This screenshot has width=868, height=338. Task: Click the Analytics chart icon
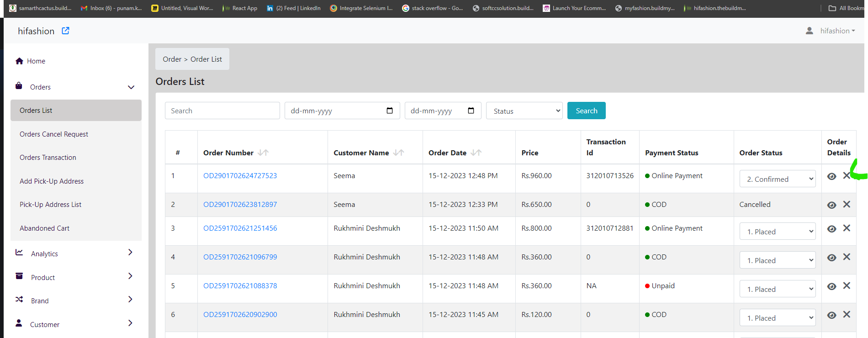(x=19, y=252)
